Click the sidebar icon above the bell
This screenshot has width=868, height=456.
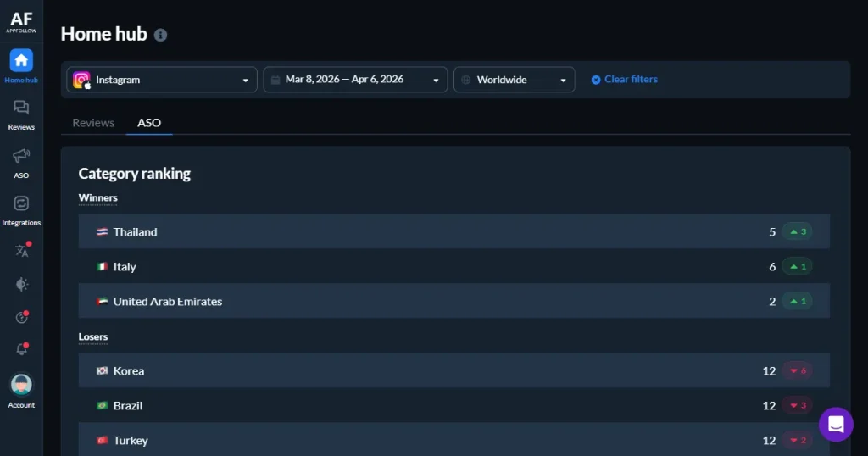21,316
